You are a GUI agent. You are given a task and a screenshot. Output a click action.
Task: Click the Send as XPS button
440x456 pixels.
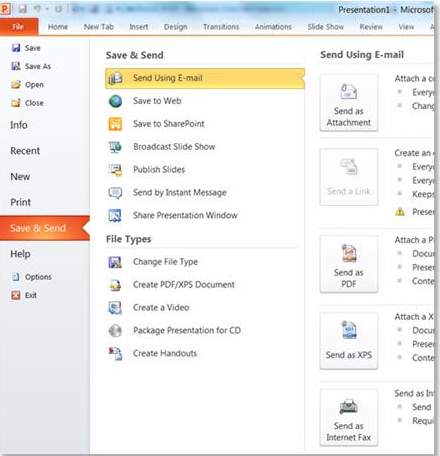point(349,341)
